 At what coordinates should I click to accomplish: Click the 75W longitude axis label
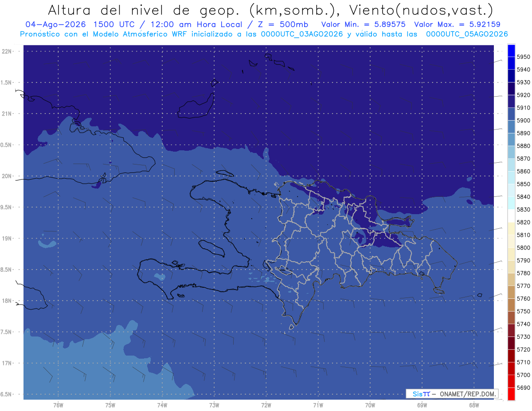point(110,405)
